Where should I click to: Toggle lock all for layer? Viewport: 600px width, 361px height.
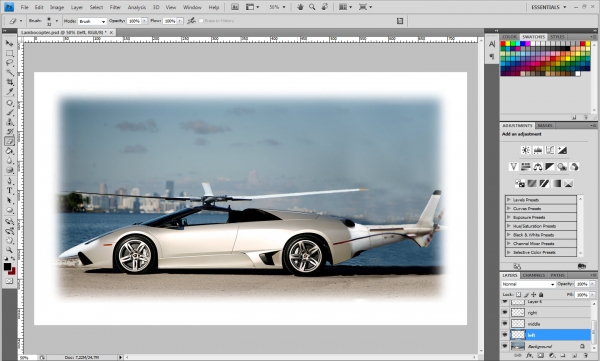coord(541,294)
